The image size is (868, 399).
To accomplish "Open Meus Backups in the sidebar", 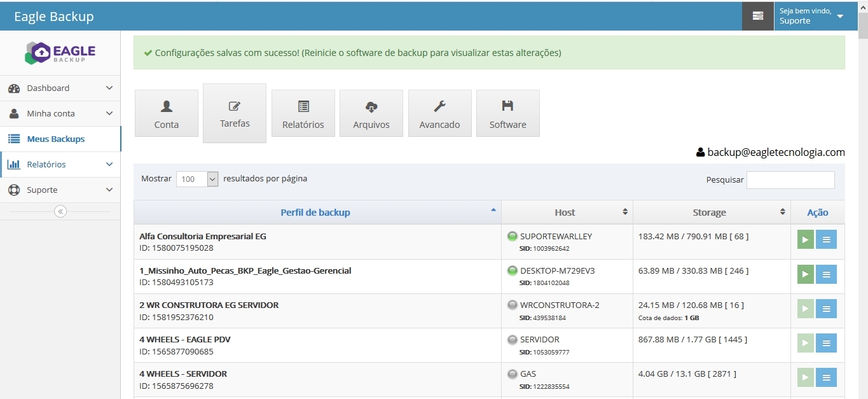I will [60, 139].
